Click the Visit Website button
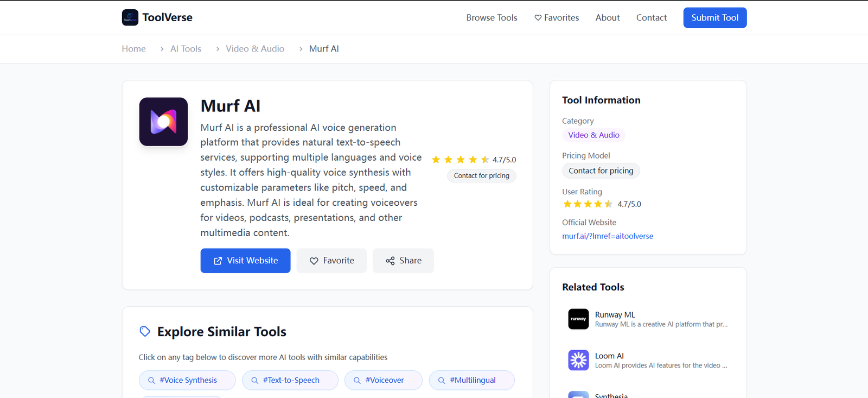 [x=245, y=261]
